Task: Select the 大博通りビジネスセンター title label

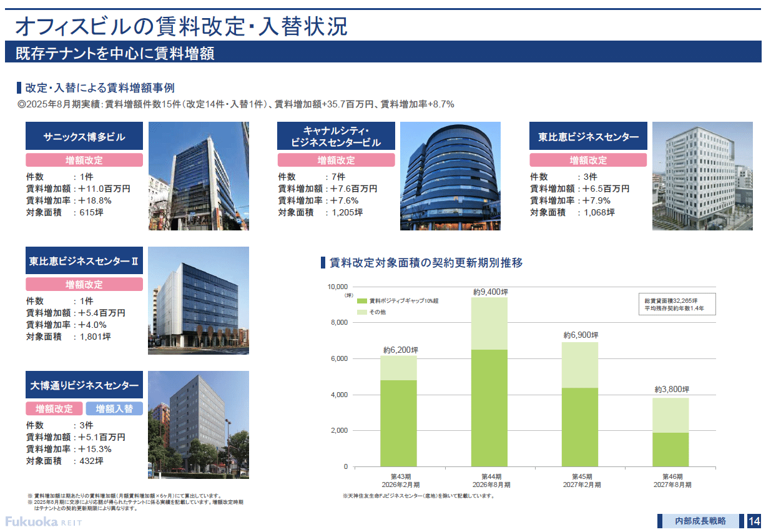Action: coord(84,385)
